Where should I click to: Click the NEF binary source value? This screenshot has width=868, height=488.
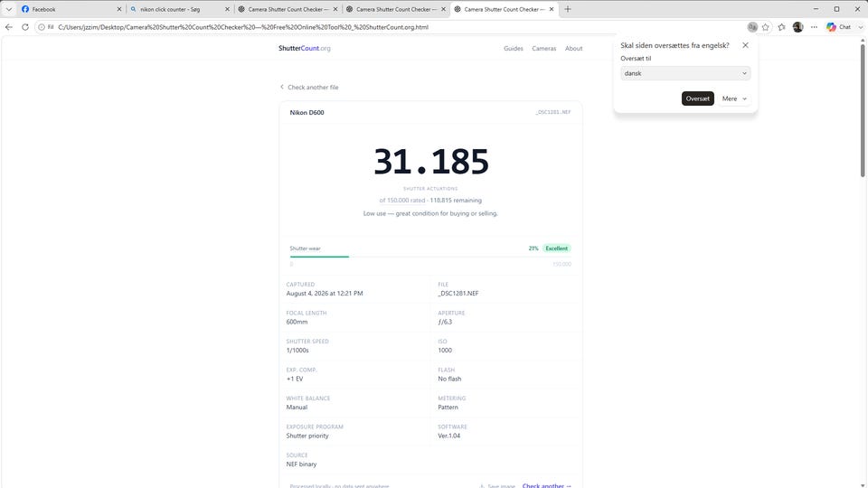pos(302,465)
